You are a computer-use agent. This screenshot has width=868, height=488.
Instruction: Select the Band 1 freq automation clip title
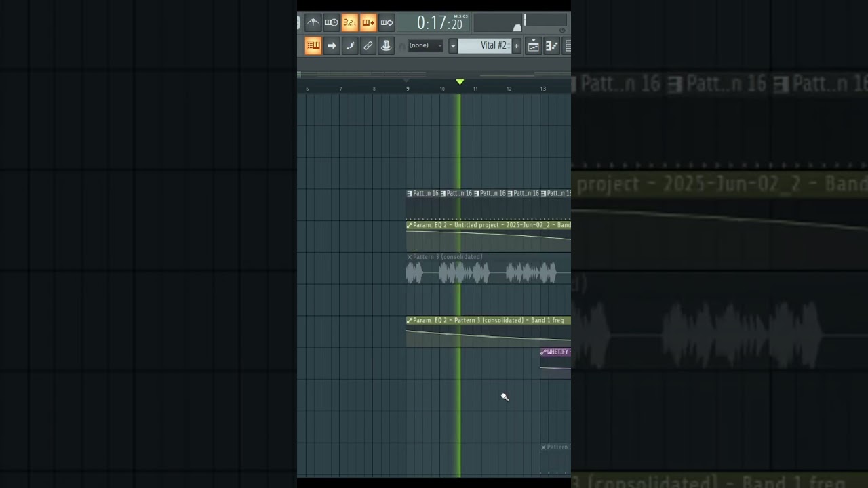[488, 320]
